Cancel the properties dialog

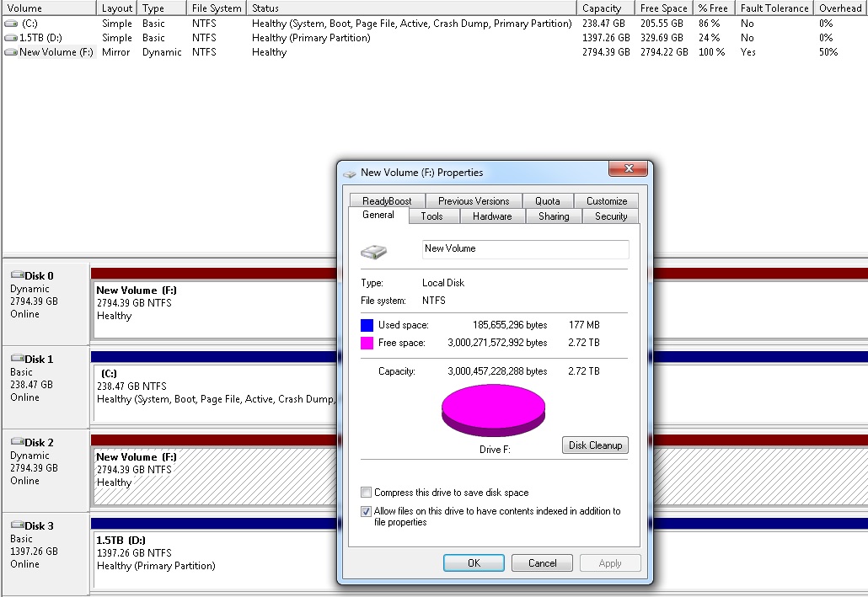542,563
